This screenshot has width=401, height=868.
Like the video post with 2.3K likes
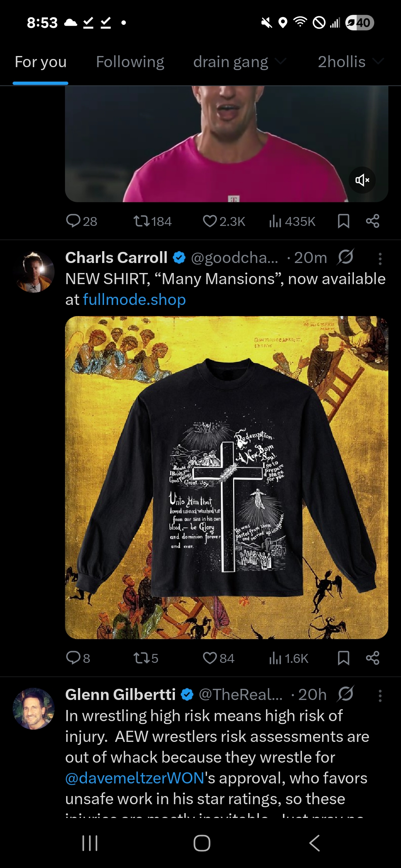(x=224, y=221)
